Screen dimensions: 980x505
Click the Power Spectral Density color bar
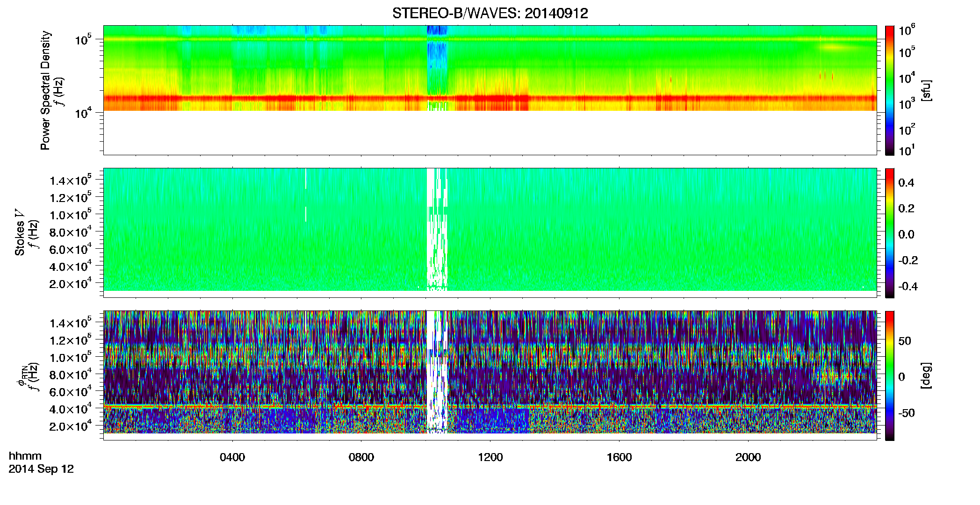click(890, 90)
